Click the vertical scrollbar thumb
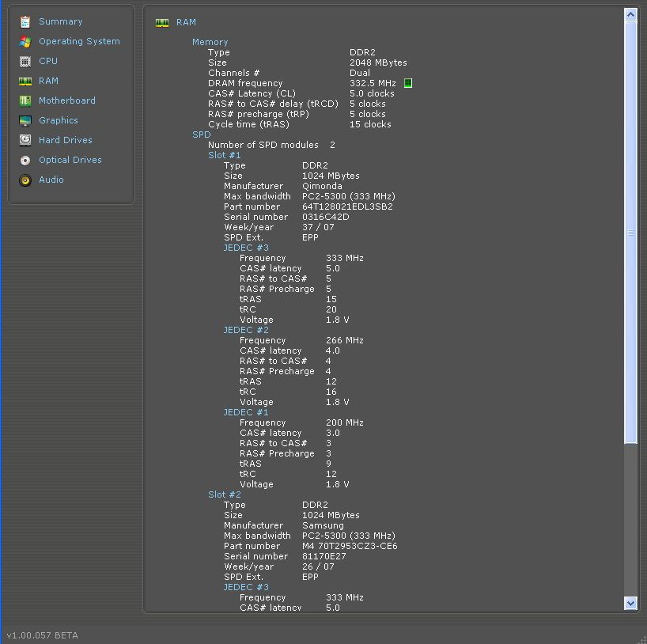 pos(630,233)
